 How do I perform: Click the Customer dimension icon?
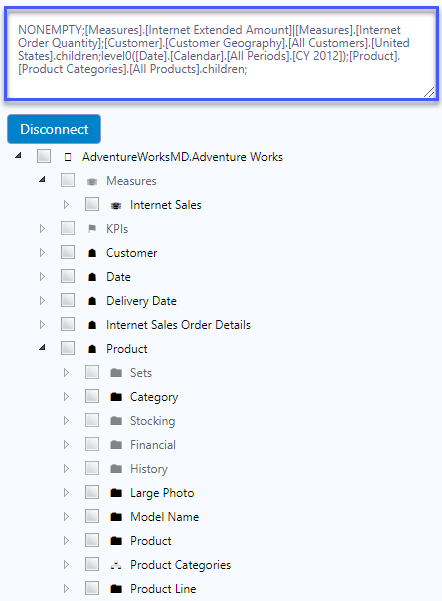(x=92, y=253)
